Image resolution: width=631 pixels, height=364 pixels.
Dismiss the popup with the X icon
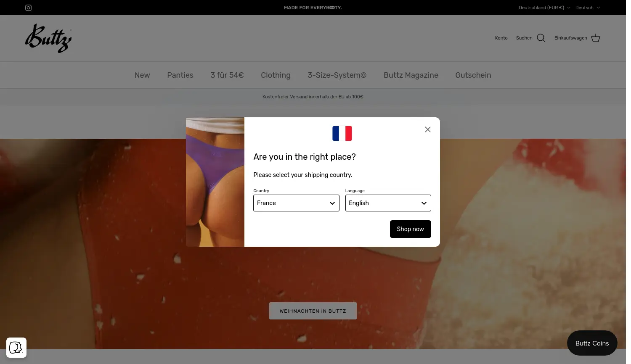427,129
